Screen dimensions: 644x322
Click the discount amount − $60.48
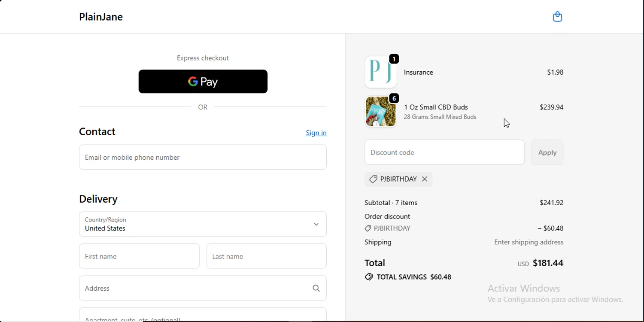(550, 228)
